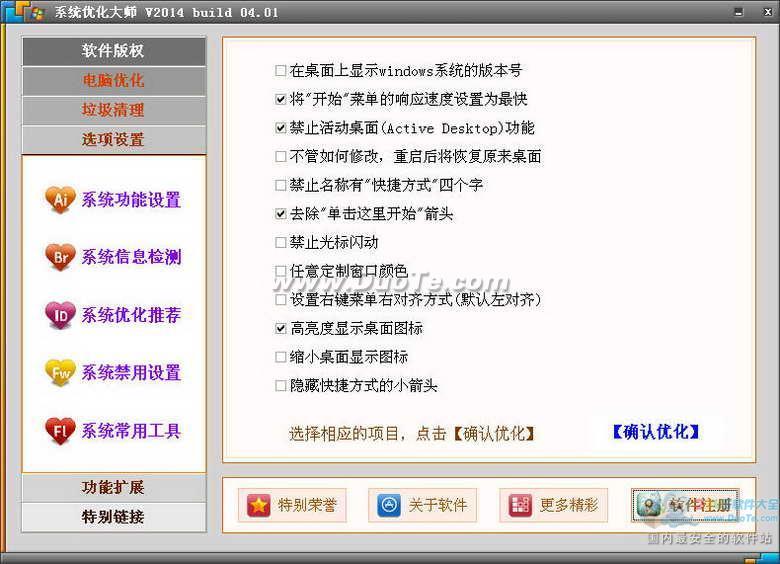
Task: Click the Br heart icon for system detection
Action: [60, 257]
